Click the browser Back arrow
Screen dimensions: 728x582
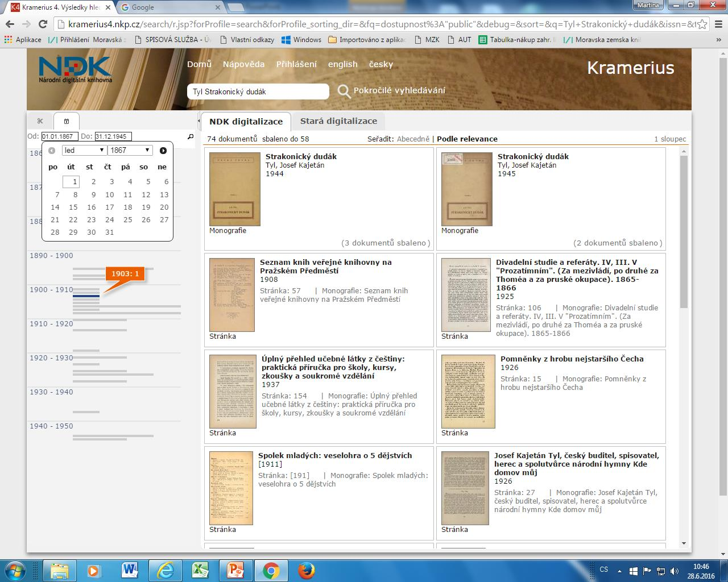[9, 24]
